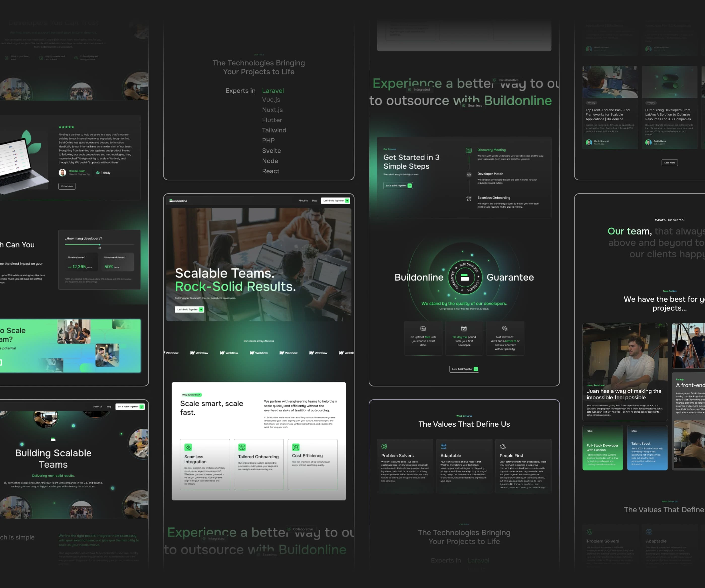
Task: Click the Seamless Integration card icon
Action: [188, 447]
